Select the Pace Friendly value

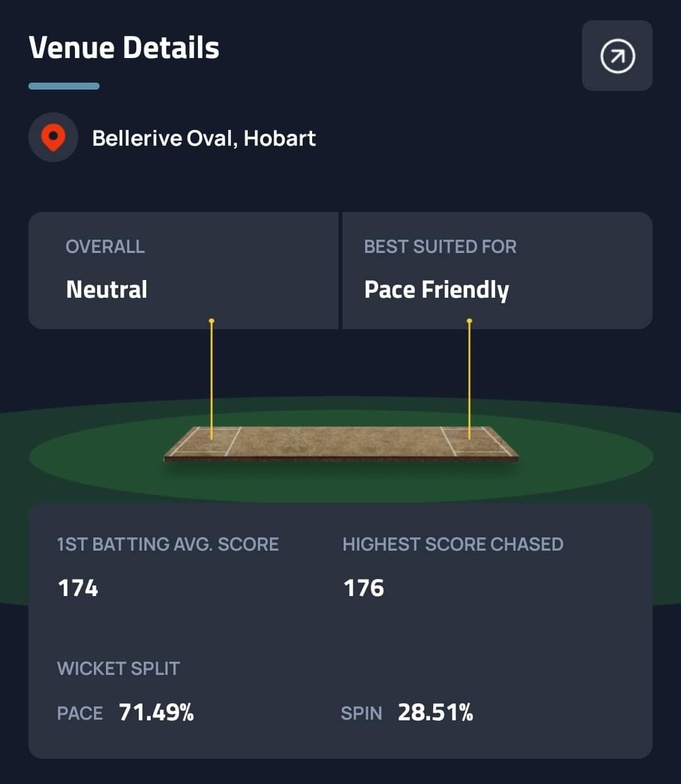pyautogui.click(x=436, y=290)
